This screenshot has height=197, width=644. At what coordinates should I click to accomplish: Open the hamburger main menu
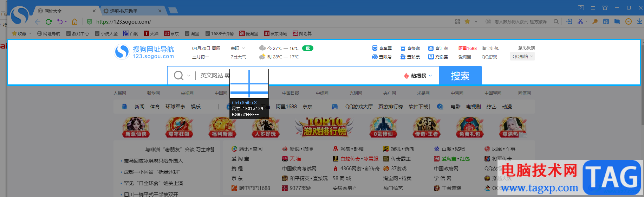coord(593,8)
